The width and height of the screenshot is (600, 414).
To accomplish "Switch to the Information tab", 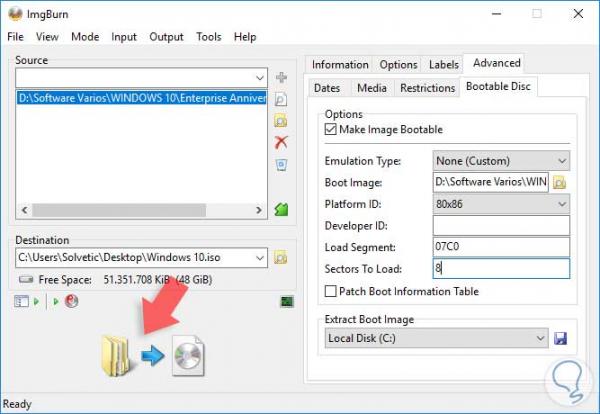I will (340, 65).
